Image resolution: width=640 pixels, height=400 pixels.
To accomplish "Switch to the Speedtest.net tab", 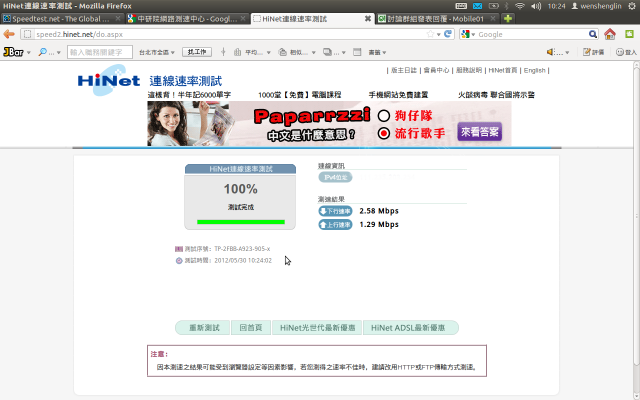I will (x=61, y=19).
